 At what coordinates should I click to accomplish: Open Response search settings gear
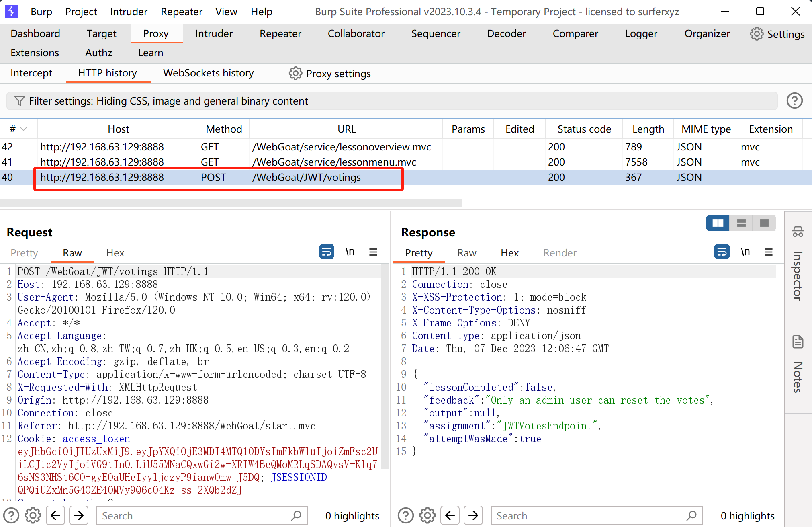tap(427, 515)
